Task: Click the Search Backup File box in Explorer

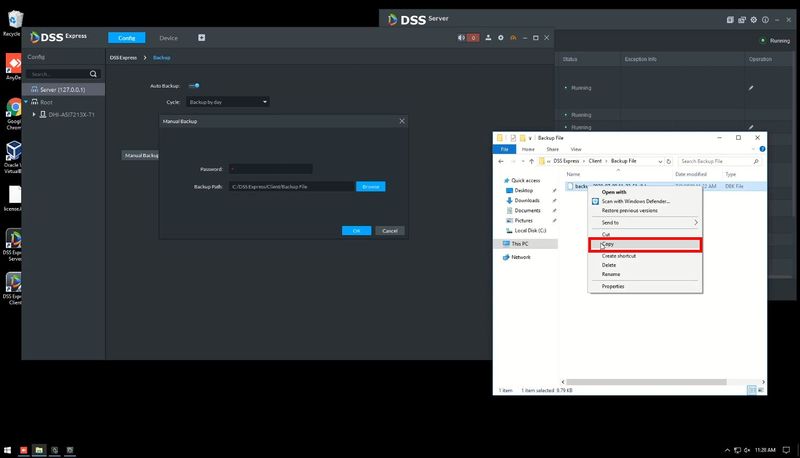Action: pos(719,161)
